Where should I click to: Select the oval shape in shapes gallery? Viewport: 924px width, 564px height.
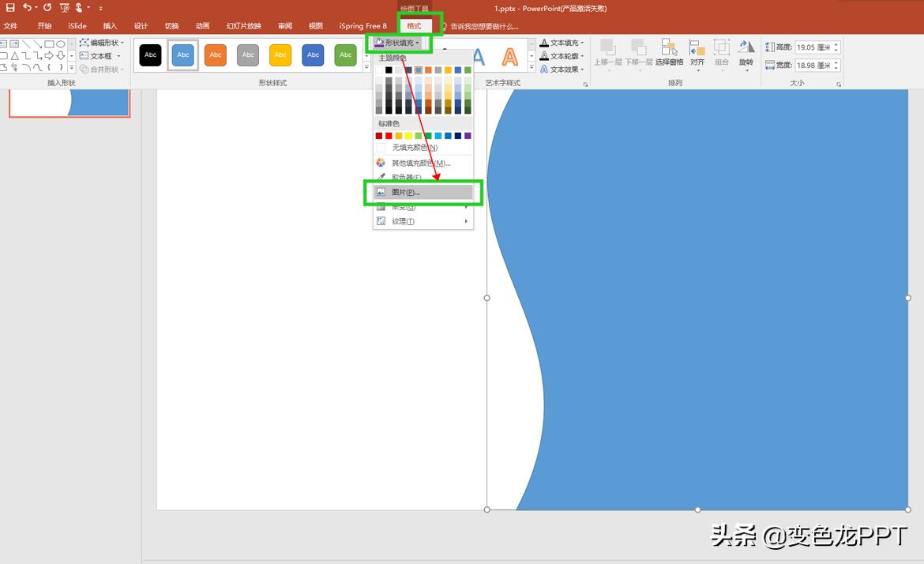61,43
